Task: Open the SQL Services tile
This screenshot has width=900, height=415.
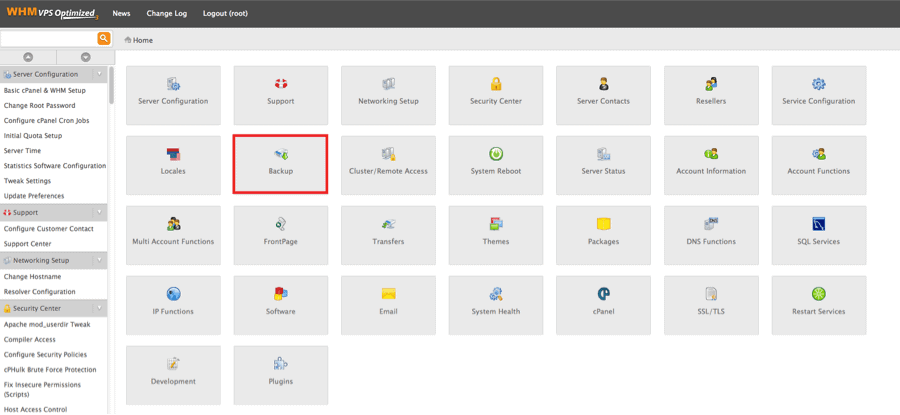Action: [x=818, y=235]
